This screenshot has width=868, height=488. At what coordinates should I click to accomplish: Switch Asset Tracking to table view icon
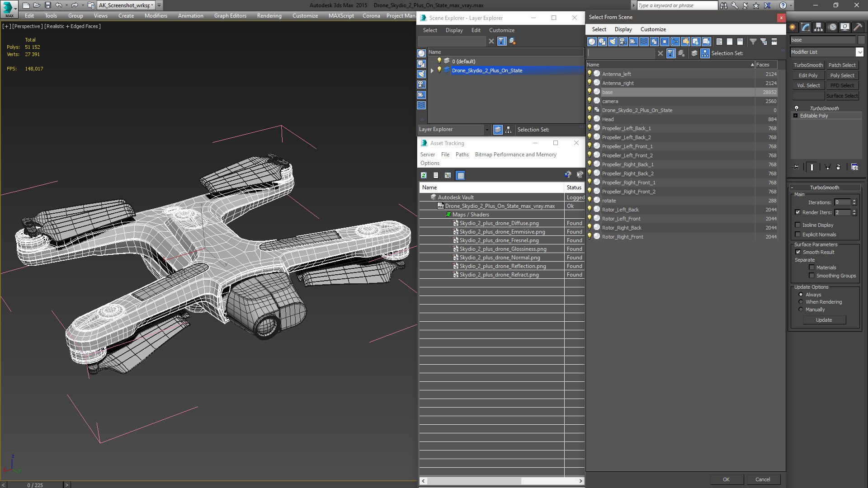pos(461,175)
